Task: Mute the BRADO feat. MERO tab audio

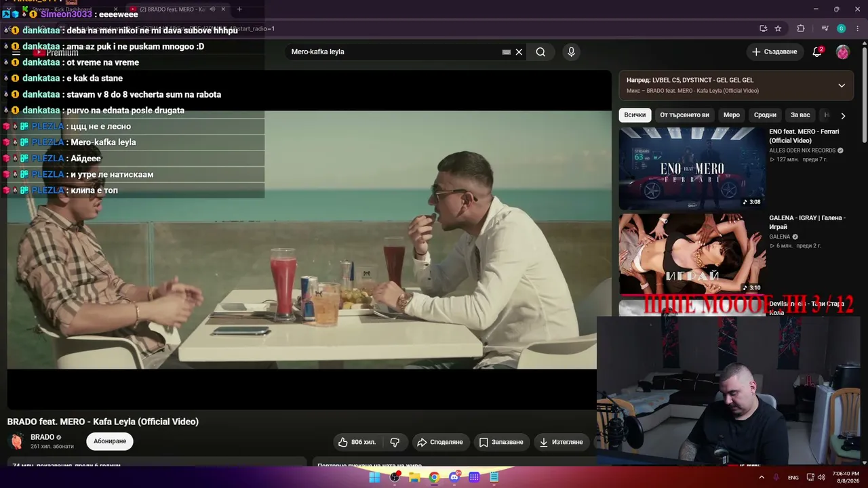Action: click(x=212, y=9)
